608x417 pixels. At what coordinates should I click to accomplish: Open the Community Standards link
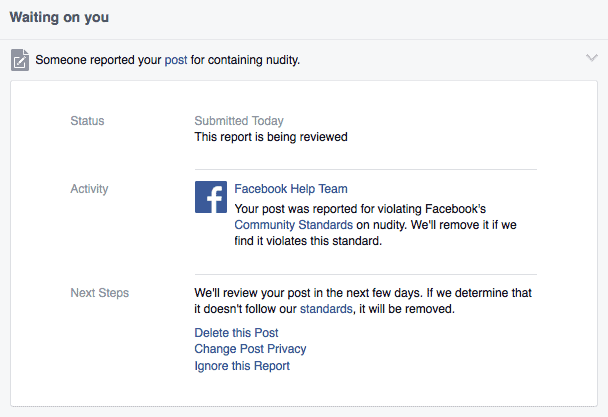click(294, 225)
